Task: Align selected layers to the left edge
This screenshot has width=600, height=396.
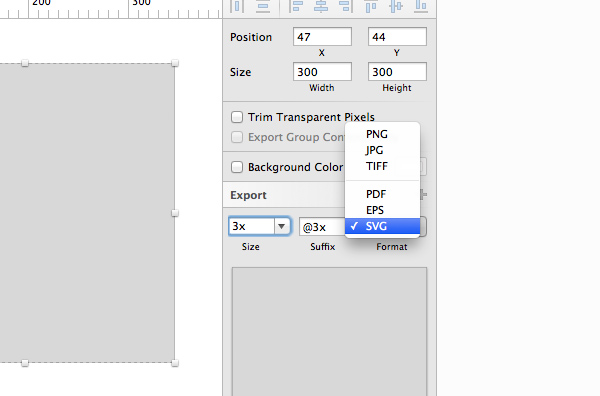Action: (x=296, y=6)
